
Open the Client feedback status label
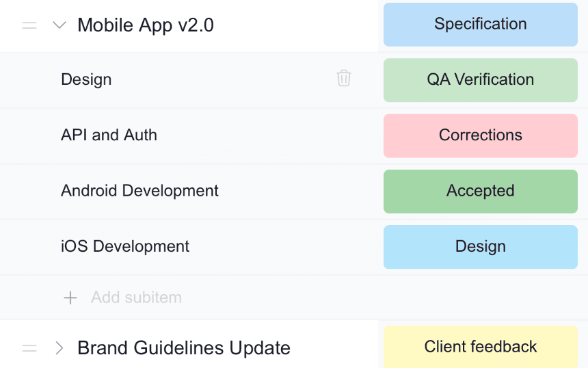pos(480,347)
